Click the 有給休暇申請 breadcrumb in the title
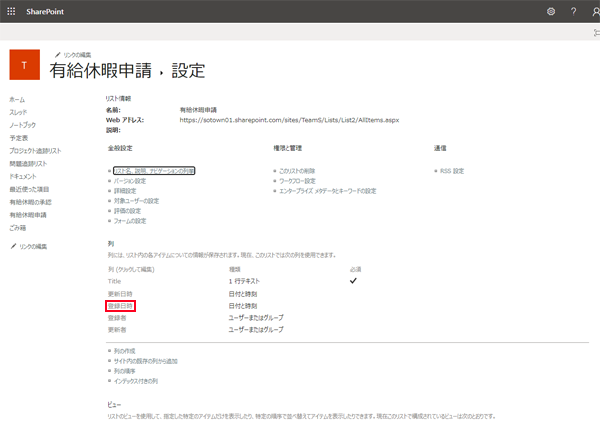 coord(101,71)
